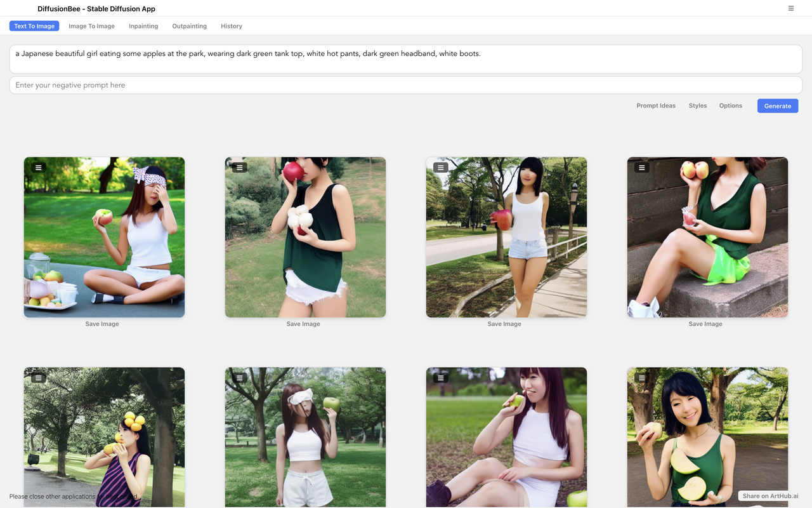Click into the negative prompt field
The width and height of the screenshot is (812, 508).
(406, 85)
